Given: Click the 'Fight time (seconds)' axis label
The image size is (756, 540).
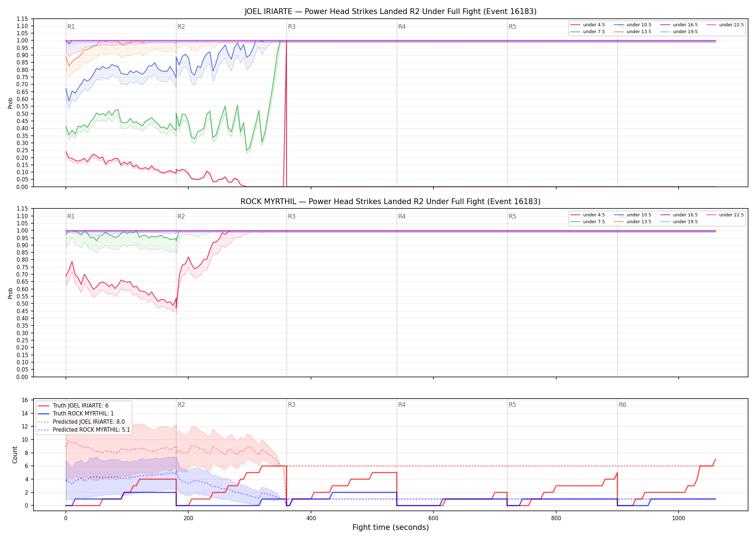Looking at the screenshot, I should point(391,527).
